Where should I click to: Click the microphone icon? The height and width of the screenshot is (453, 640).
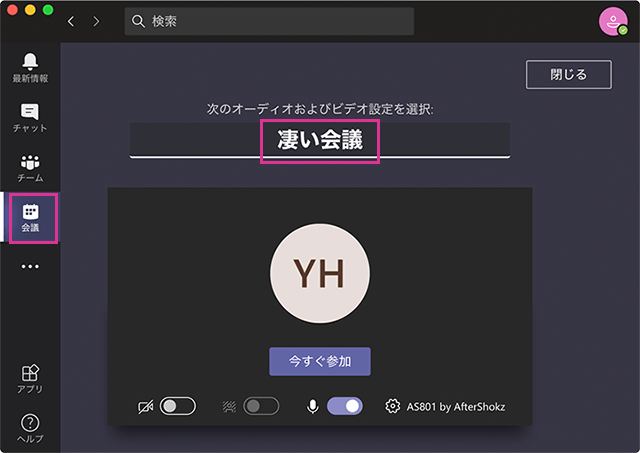[313, 406]
